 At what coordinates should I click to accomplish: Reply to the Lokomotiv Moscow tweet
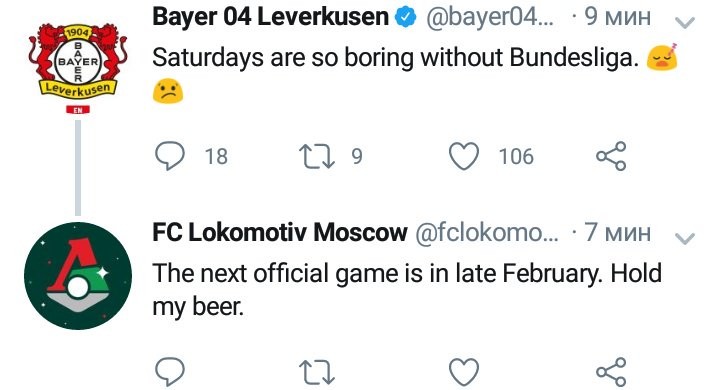click(170, 371)
